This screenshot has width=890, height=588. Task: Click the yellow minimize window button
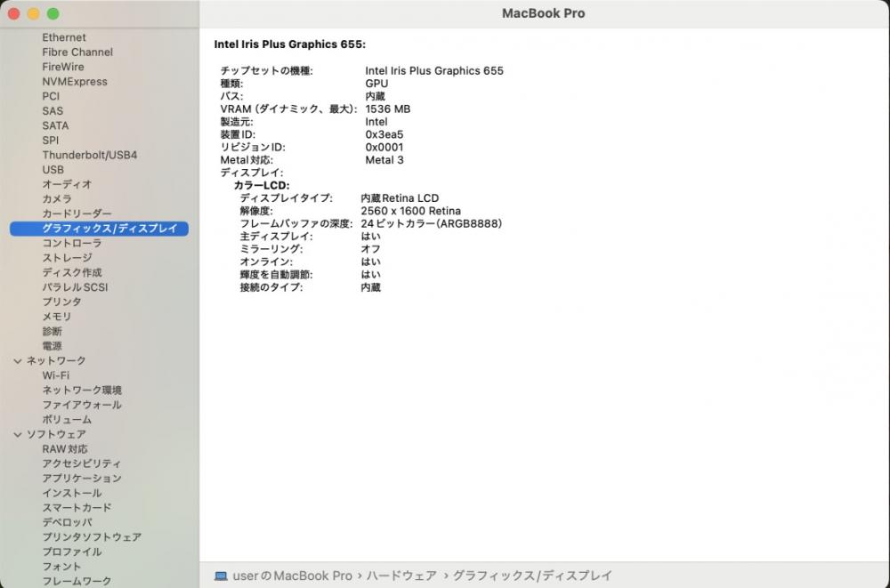(x=34, y=13)
